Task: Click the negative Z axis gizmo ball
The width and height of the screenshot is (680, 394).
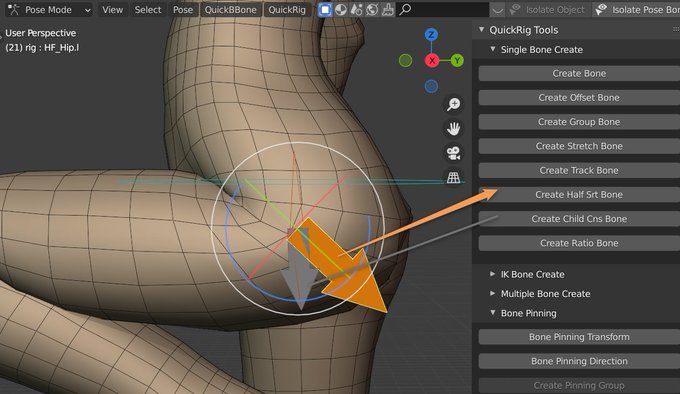Action: pos(431,86)
